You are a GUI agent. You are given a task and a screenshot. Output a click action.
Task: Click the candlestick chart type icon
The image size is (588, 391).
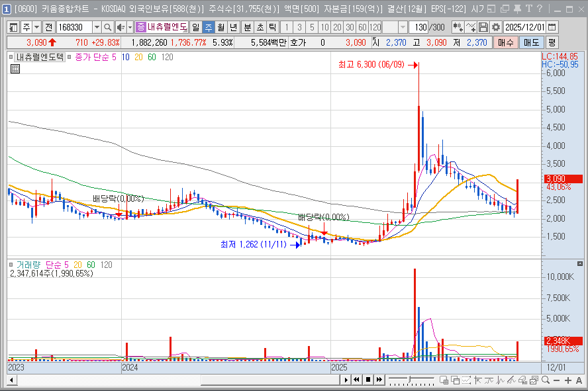click(x=458, y=27)
